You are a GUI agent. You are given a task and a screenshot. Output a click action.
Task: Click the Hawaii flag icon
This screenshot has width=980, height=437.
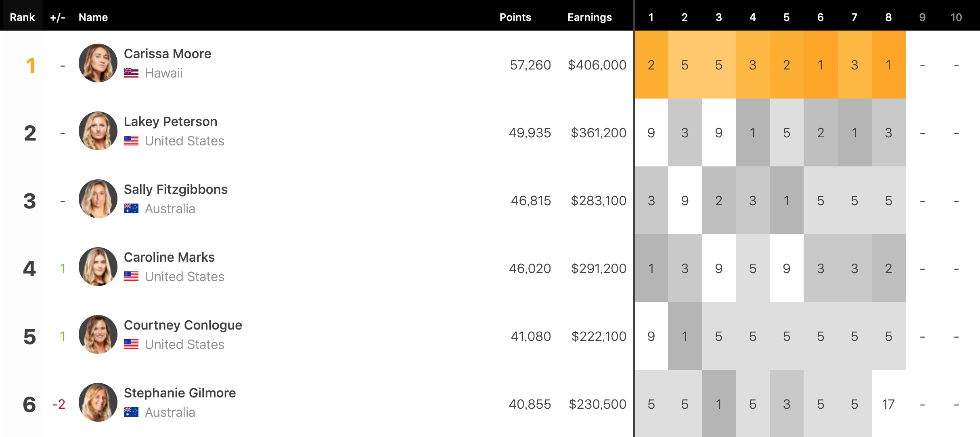131,73
